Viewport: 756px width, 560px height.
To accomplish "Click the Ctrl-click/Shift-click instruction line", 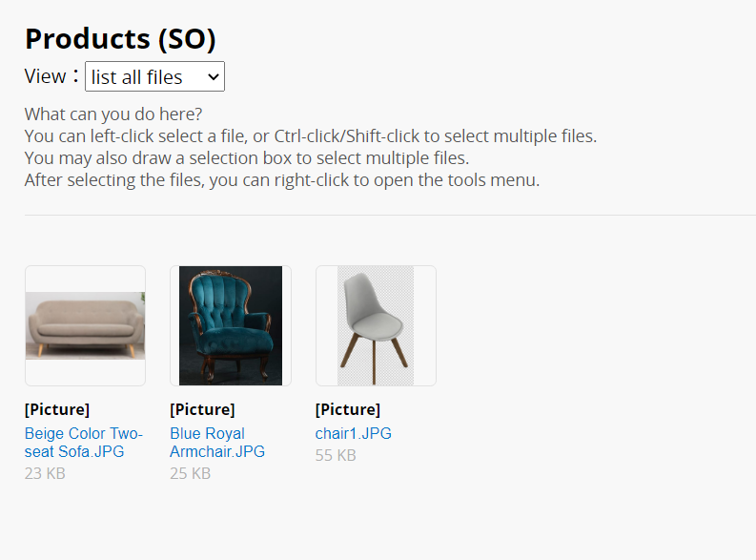I will 311,136.
